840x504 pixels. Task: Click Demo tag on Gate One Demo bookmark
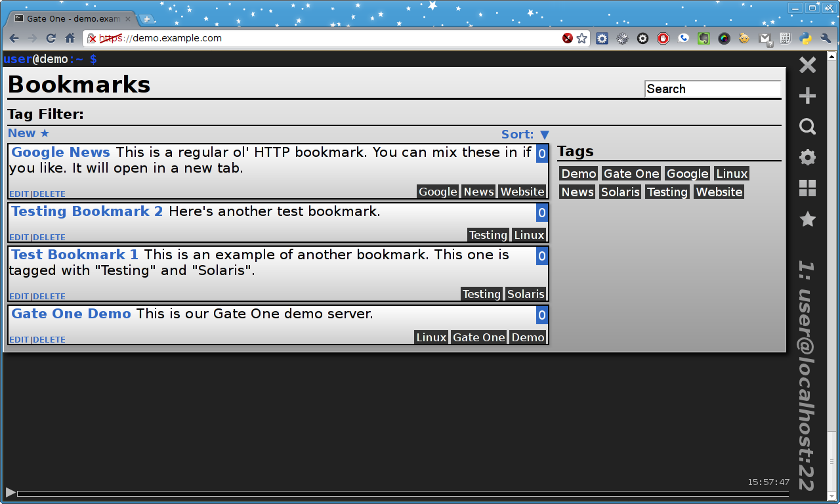pyautogui.click(x=528, y=337)
